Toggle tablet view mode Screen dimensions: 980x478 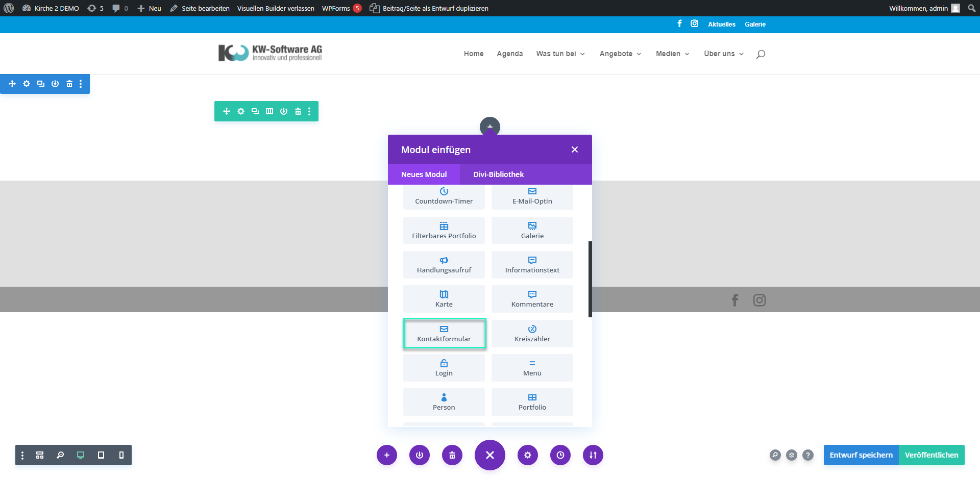pos(101,455)
